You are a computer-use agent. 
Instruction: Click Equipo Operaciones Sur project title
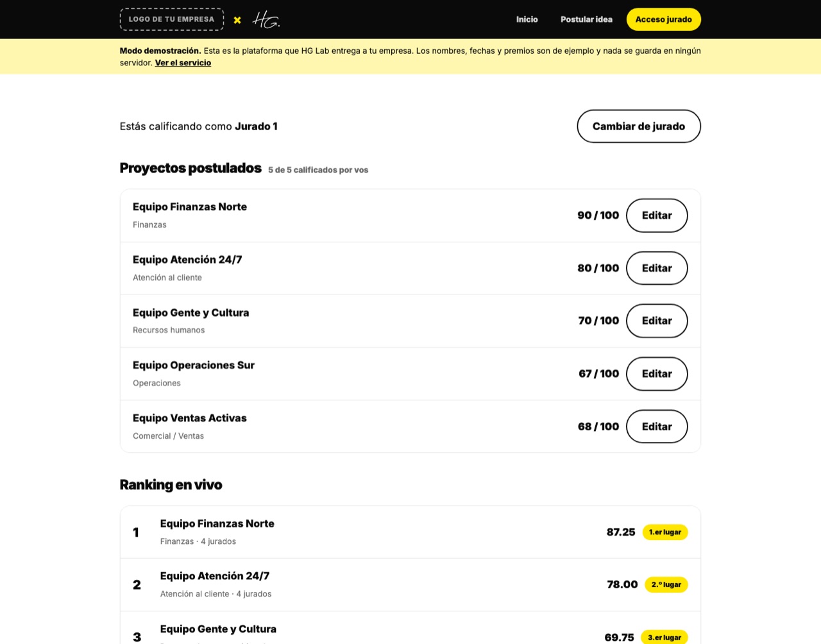pos(194,366)
